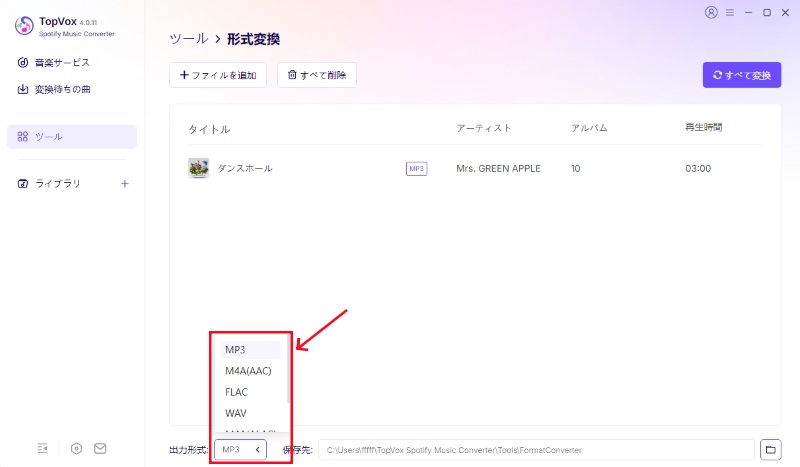Click the plus icon next to ライブラリ

pos(124,183)
